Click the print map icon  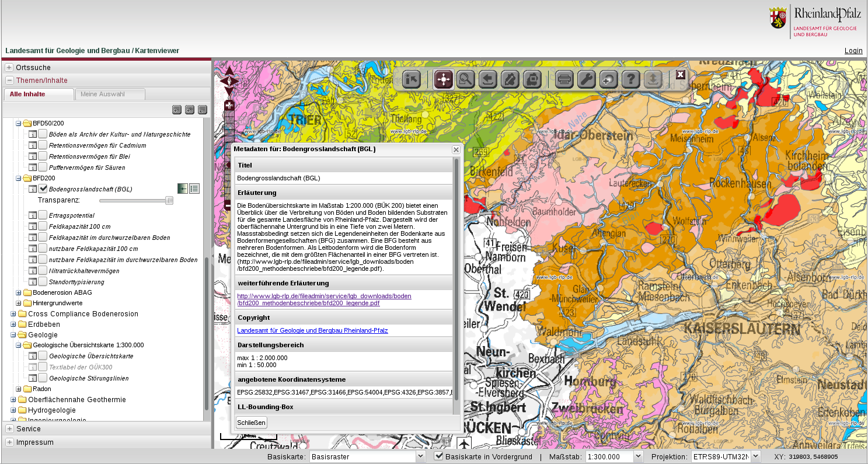564,79
